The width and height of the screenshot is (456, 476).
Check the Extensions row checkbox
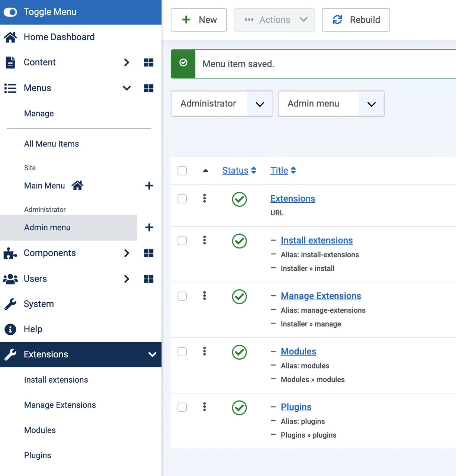pos(182,199)
